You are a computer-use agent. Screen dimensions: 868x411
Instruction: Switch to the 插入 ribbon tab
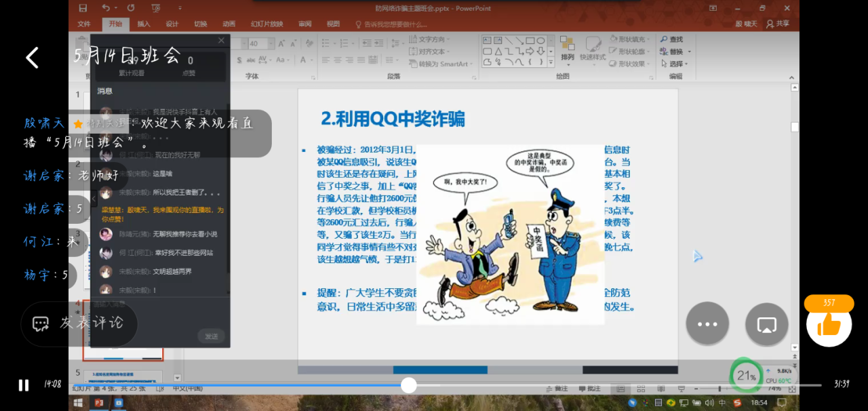(144, 24)
